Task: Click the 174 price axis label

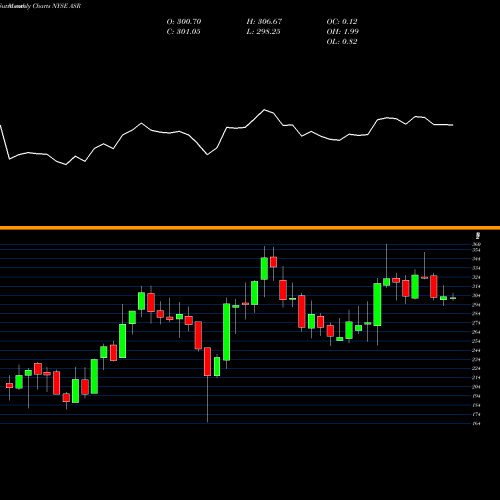Action: pos(476,414)
